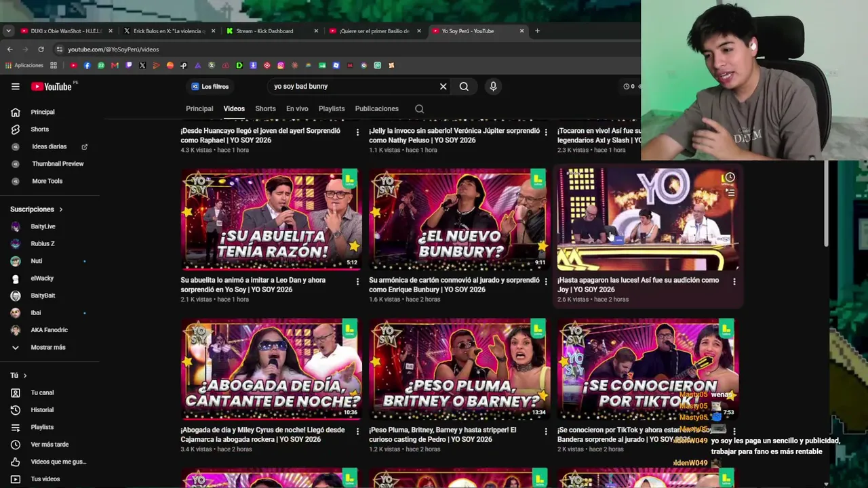868x488 pixels.
Task: Switch to the Erick Bulos en X tab
Action: (170, 30)
